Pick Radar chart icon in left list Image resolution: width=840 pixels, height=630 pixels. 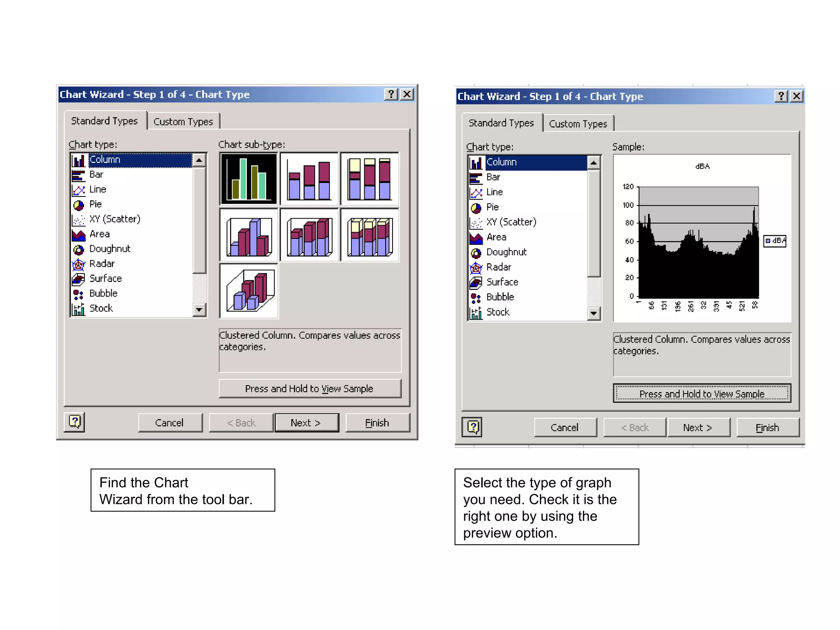pyautogui.click(x=78, y=264)
